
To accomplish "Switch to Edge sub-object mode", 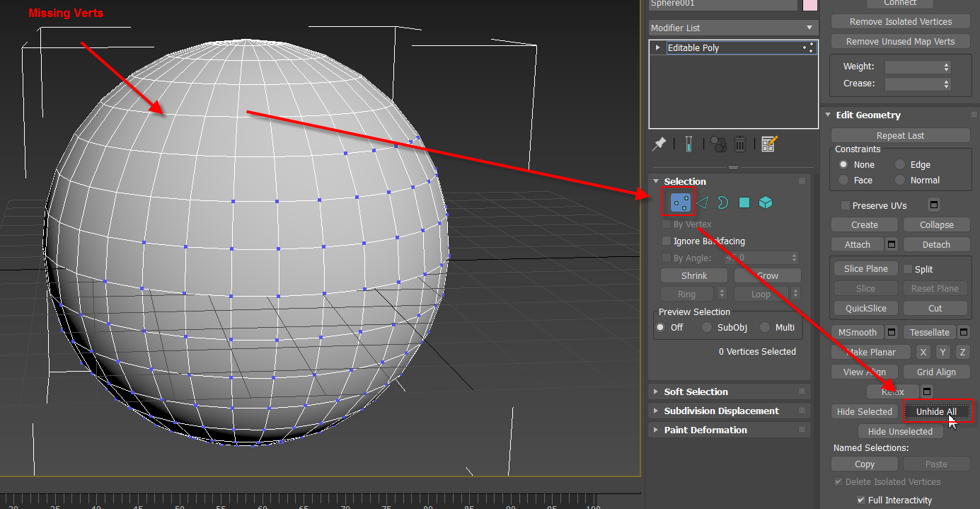I will pos(702,203).
